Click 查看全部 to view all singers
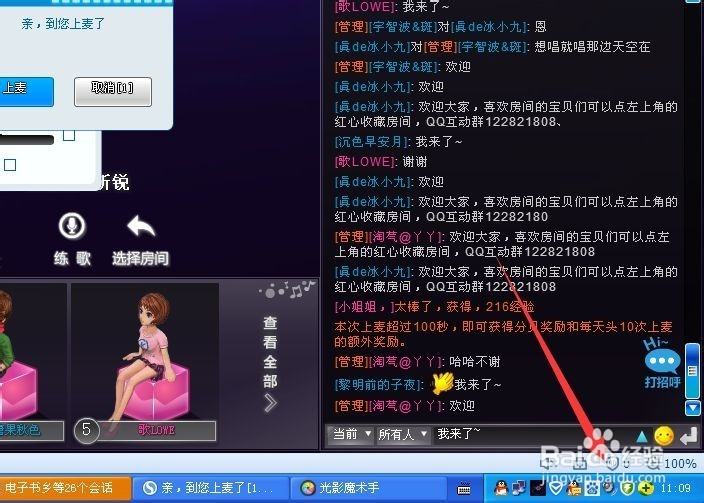Screen dimensions: 704x503 click(x=270, y=352)
